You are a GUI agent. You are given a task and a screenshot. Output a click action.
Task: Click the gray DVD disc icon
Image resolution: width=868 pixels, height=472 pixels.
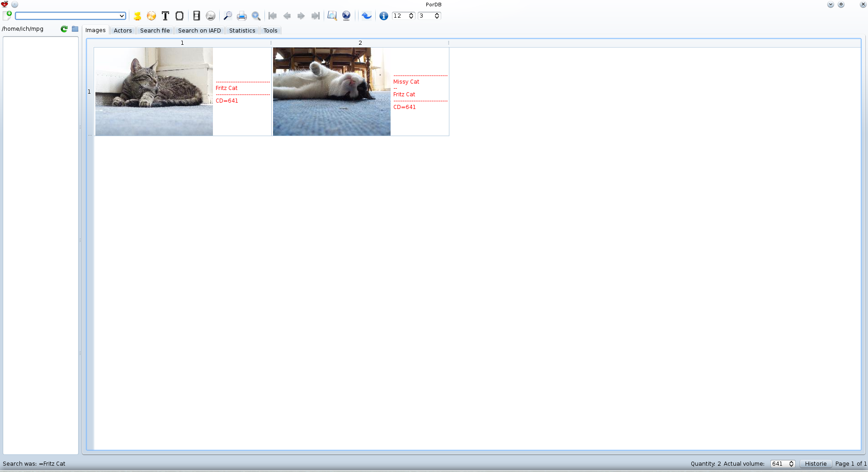pyautogui.click(x=211, y=16)
